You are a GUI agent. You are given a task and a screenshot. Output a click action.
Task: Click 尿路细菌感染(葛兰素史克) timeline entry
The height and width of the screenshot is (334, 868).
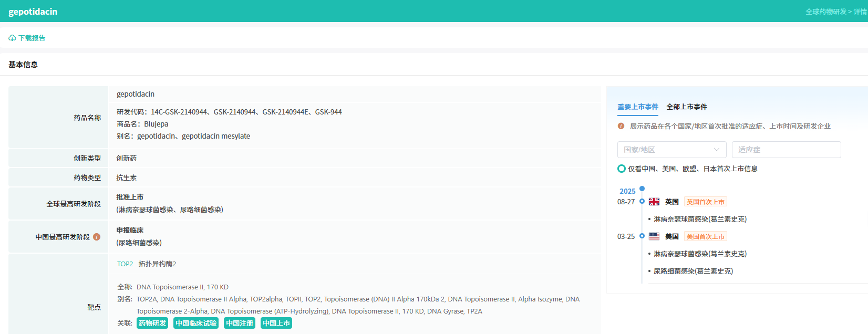[x=693, y=271]
